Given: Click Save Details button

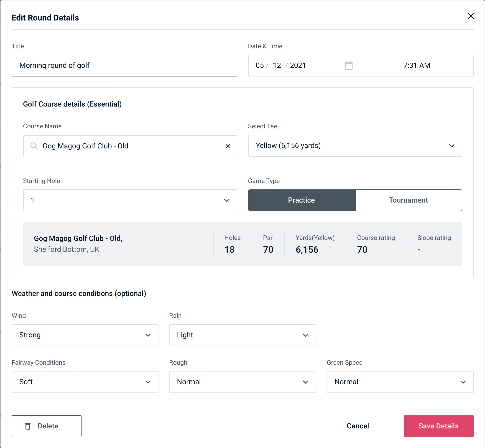Looking at the screenshot, I should (x=438, y=426).
